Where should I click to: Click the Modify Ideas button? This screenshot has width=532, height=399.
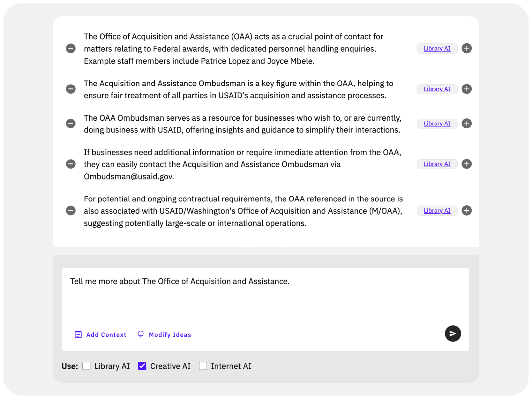(164, 335)
